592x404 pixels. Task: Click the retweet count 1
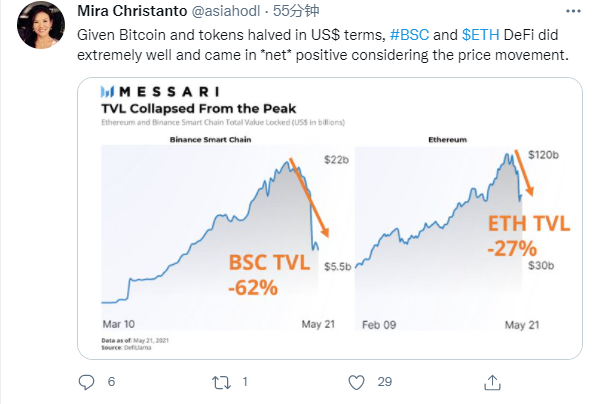point(245,382)
